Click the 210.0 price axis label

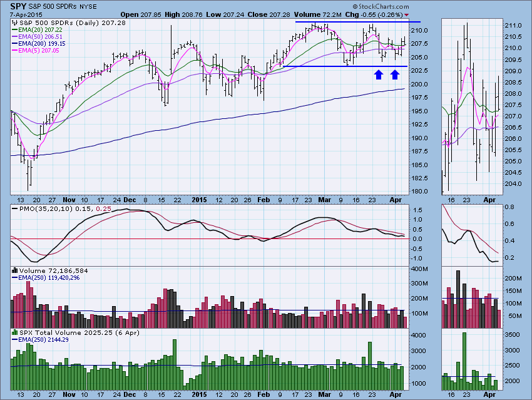point(420,30)
